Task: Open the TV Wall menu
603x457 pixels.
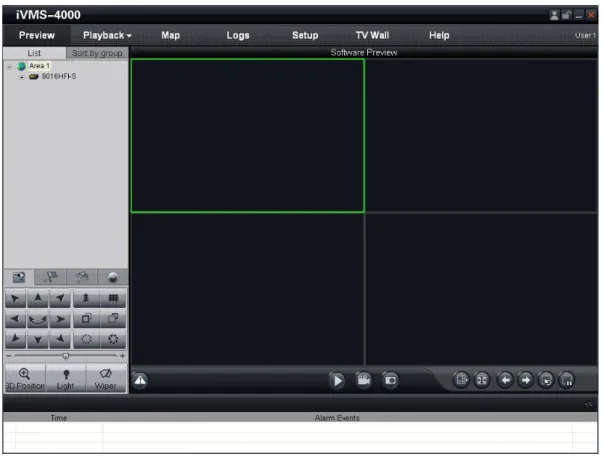Action: 372,35
